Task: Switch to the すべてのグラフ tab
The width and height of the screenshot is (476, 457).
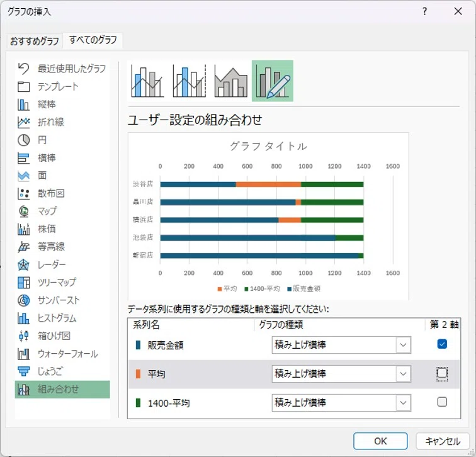Action: point(93,40)
